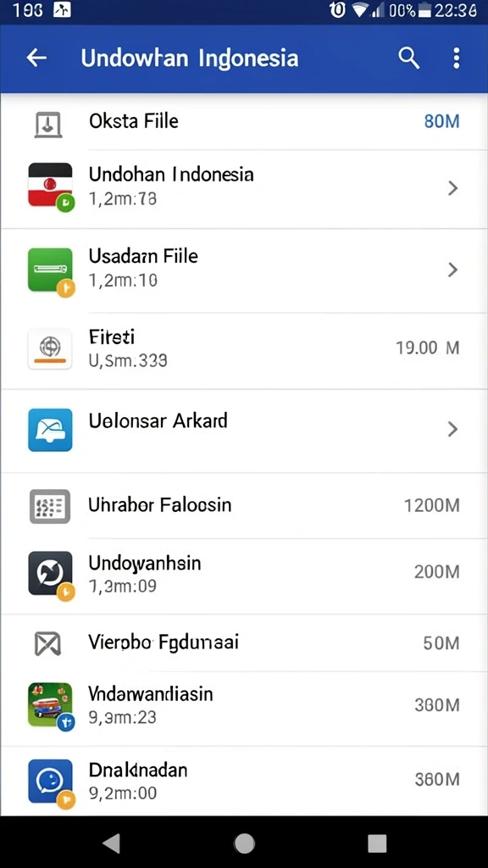Open the Undohan Indonesia flag app icon
This screenshot has width=488, height=868.
pos(50,187)
